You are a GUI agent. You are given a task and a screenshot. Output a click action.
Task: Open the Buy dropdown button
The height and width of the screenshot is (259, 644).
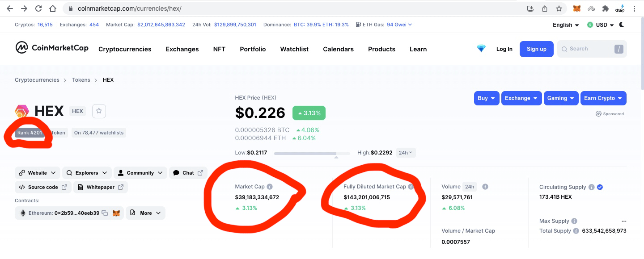(486, 98)
